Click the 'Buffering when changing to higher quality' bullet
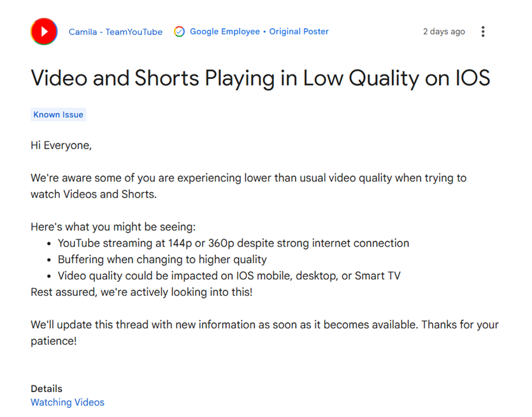The height and width of the screenshot is (417, 532). click(162, 260)
